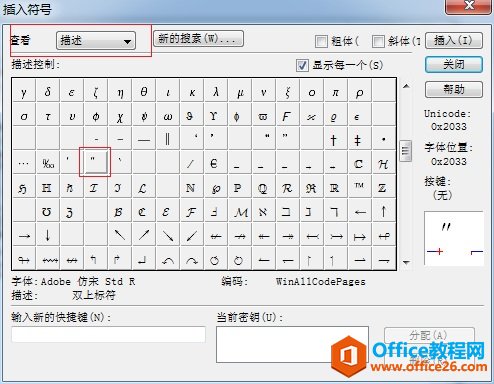Select the theta θ symbol
This screenshot has width=494, height=384.
tap(144, 91)
